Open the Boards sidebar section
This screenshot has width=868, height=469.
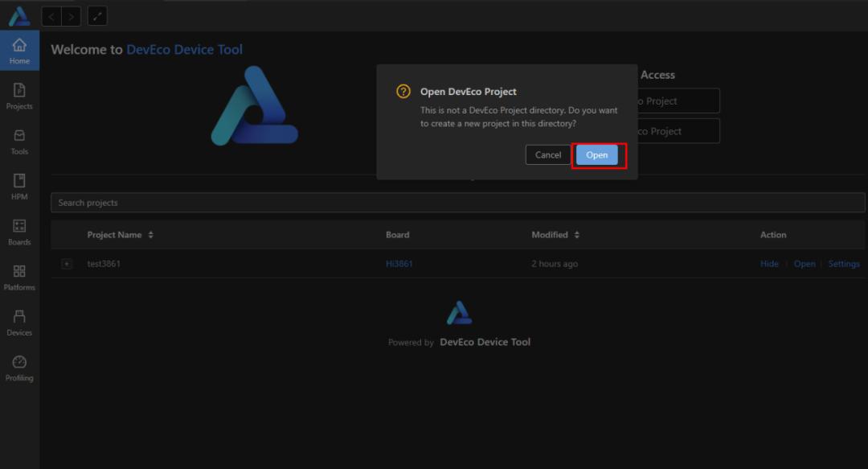click(19, 232)
